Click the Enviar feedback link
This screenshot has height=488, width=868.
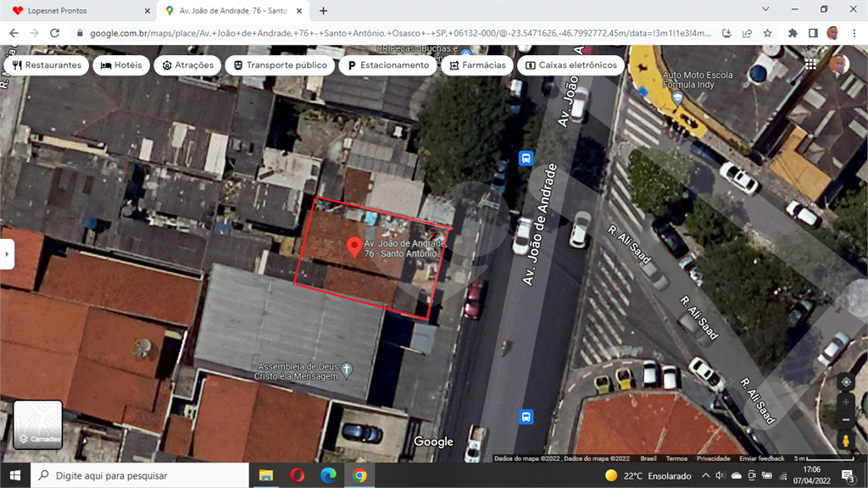click(x=761, y=458)
